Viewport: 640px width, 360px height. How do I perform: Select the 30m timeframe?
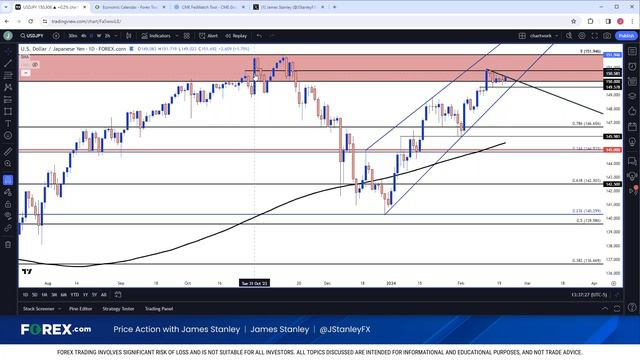73,36
